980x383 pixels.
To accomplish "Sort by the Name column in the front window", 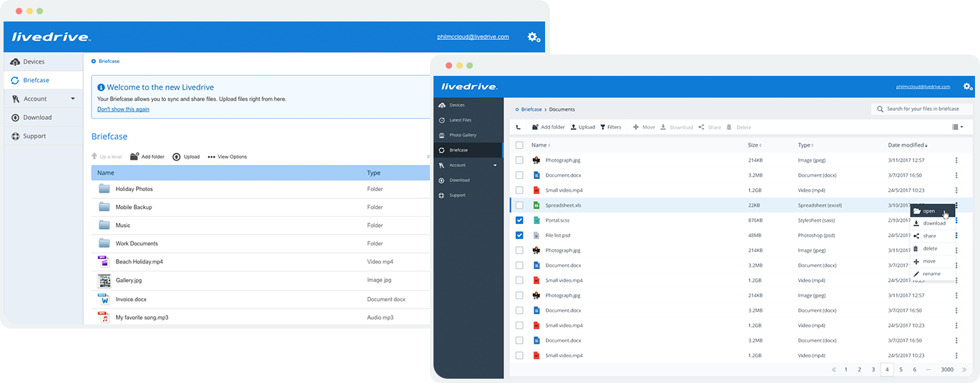I will [x=540, y=145].
